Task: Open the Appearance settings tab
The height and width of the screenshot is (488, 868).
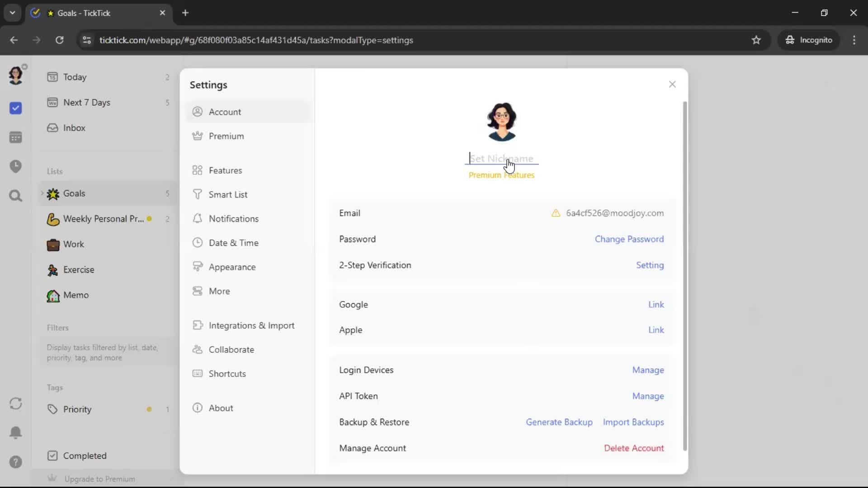Action: (232, 267)
